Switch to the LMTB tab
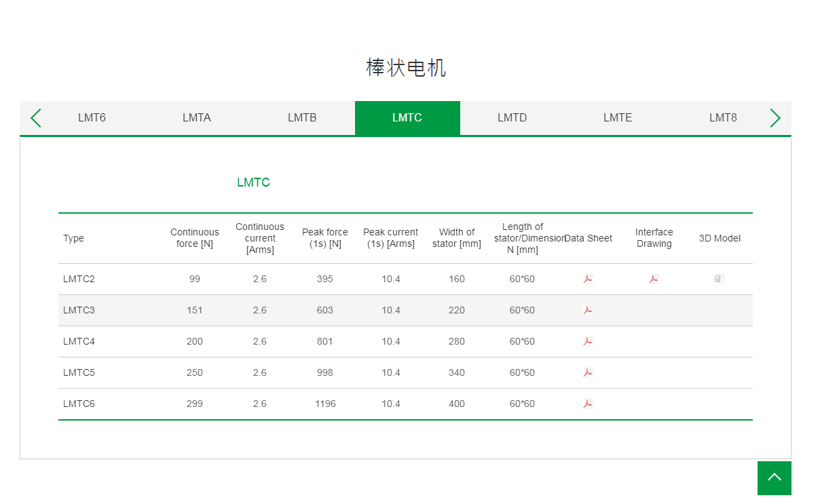Image resolution: width=820 pixels, height=504 pixels. click(302, 117)
